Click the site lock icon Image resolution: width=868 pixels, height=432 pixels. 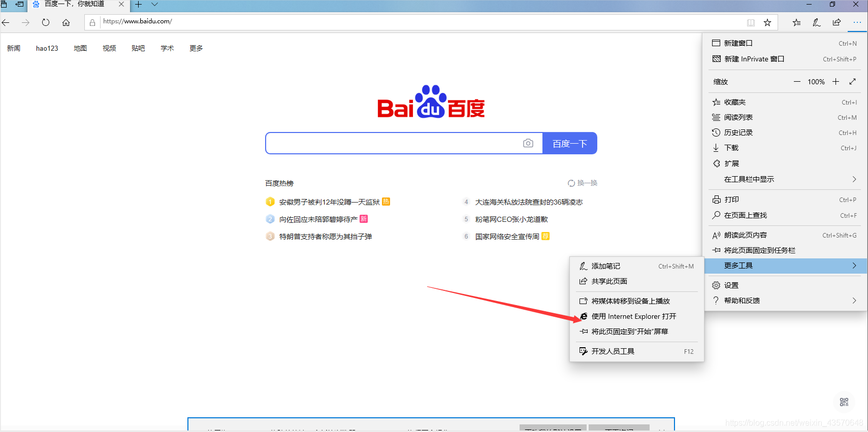[x=92, y=22]
